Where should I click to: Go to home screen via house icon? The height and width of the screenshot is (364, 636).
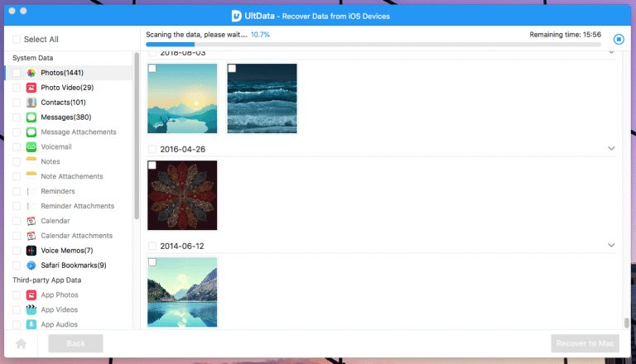(21, 344)
